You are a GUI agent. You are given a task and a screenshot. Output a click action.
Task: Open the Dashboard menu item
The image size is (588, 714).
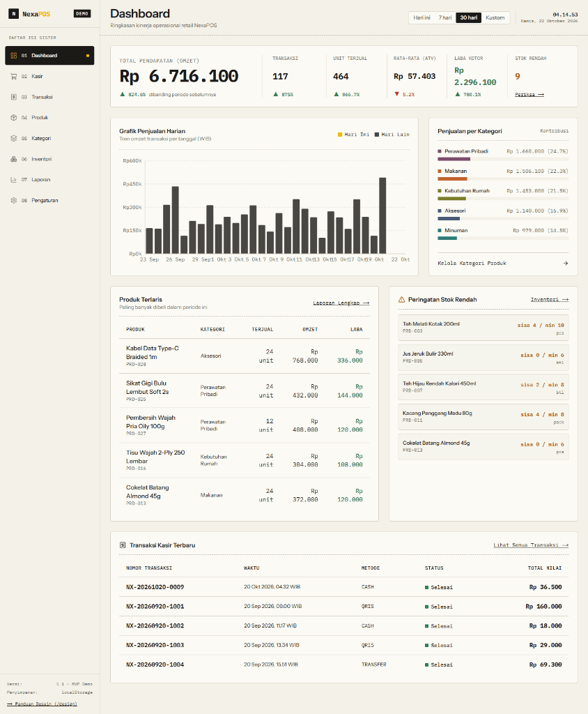[49, 56]
